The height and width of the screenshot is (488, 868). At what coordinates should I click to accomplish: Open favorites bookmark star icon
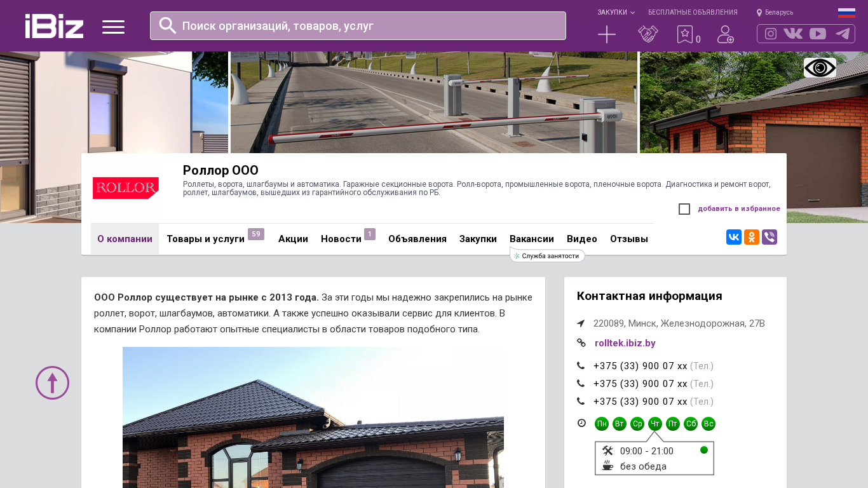pos(685,34)
